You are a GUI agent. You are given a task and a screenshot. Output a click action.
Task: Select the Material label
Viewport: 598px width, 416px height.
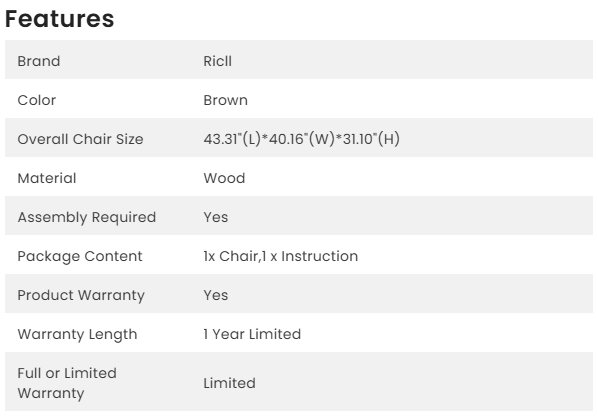(47, 178)
